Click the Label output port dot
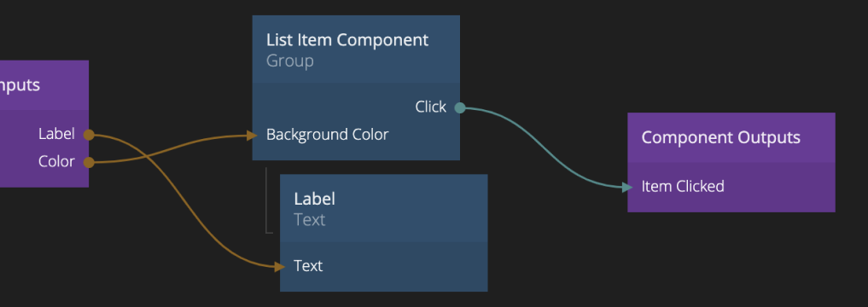The image size is (868, 307). click(89, 135)
